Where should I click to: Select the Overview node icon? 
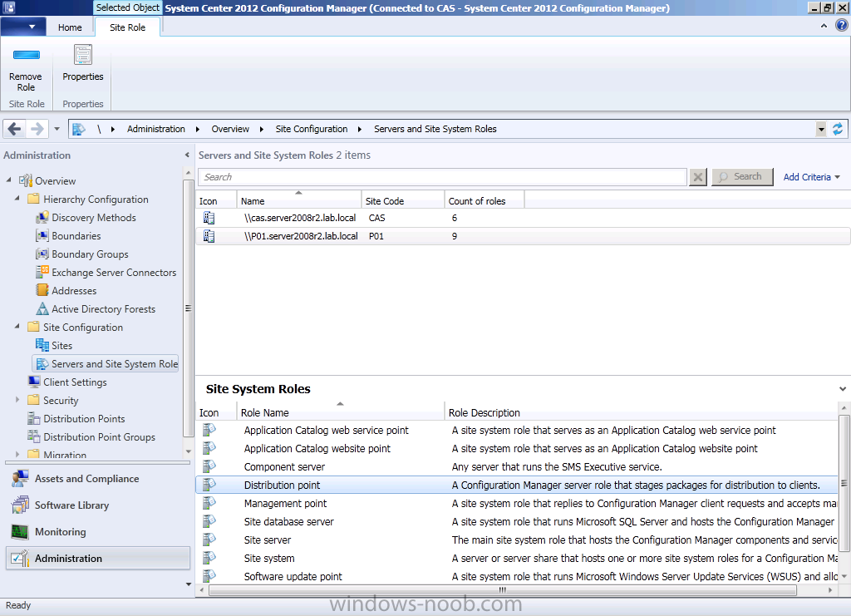26,180
